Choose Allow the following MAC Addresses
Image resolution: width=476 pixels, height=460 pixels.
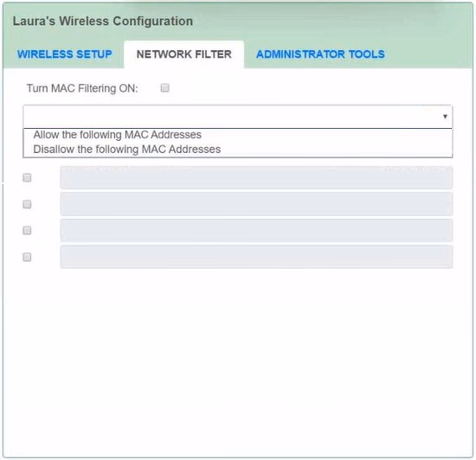pos(117,135)
